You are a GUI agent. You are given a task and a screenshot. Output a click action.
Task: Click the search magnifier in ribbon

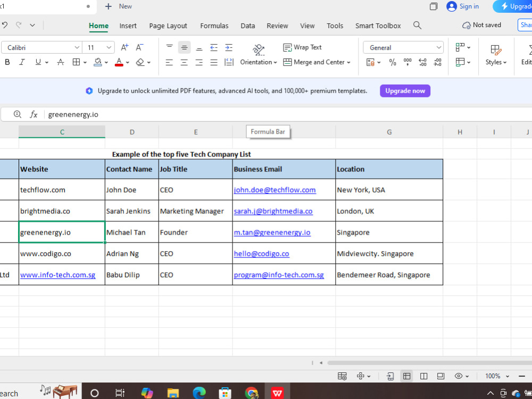(x=417, y=25)
